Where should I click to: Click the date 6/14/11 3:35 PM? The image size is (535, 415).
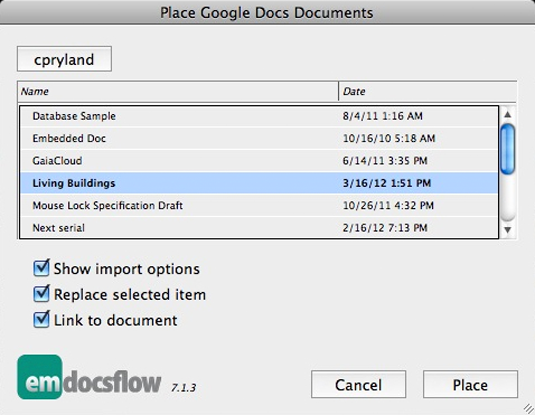click(385, 160)
